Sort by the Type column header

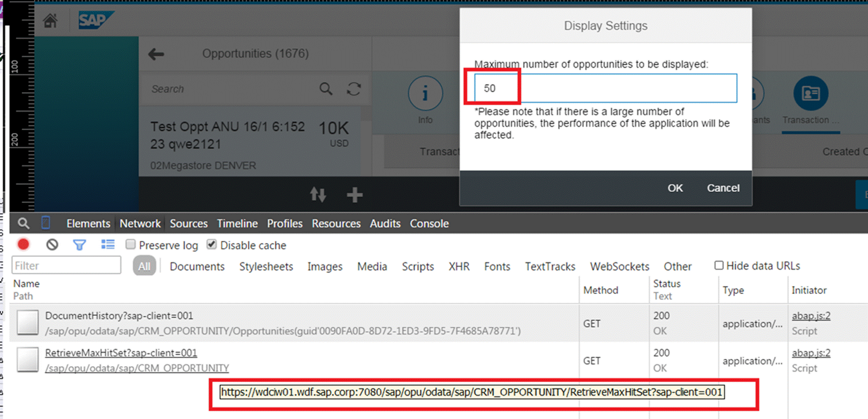tap(733, 290)
